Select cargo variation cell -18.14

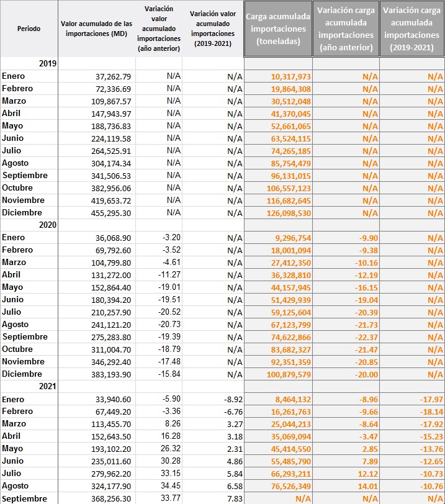coord(412,412)
